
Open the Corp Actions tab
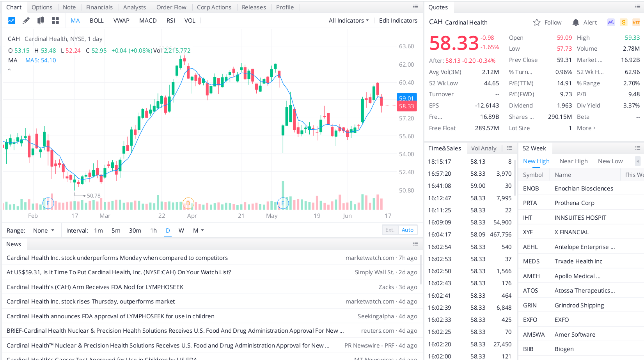[x=214, y=7]
